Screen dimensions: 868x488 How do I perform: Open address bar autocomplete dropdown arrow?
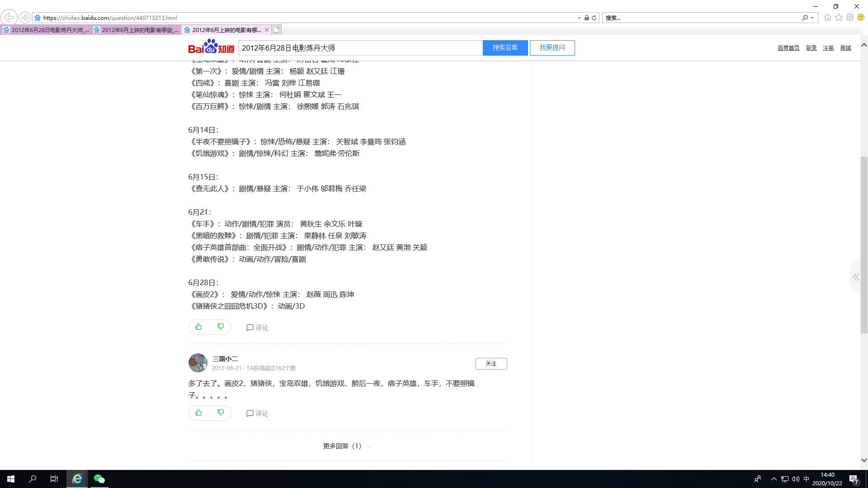(x=579, y=18)
